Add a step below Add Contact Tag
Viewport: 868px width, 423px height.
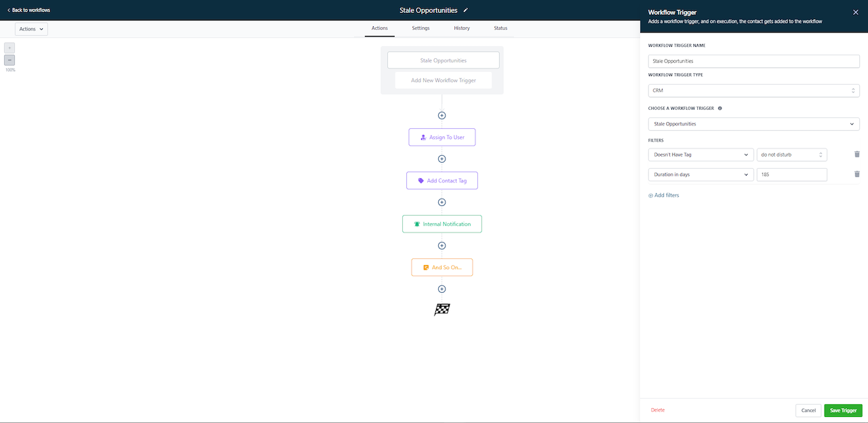(x=442, y=202)
